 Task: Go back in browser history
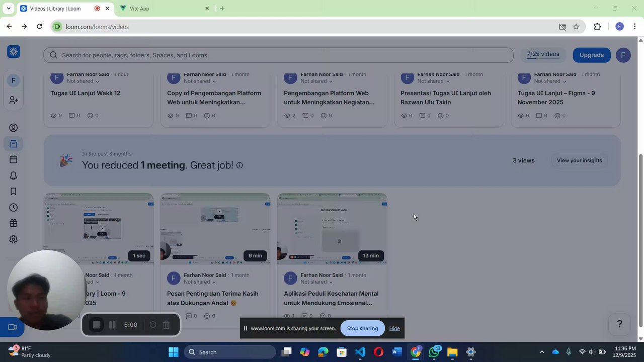click(x=9, y=27)
